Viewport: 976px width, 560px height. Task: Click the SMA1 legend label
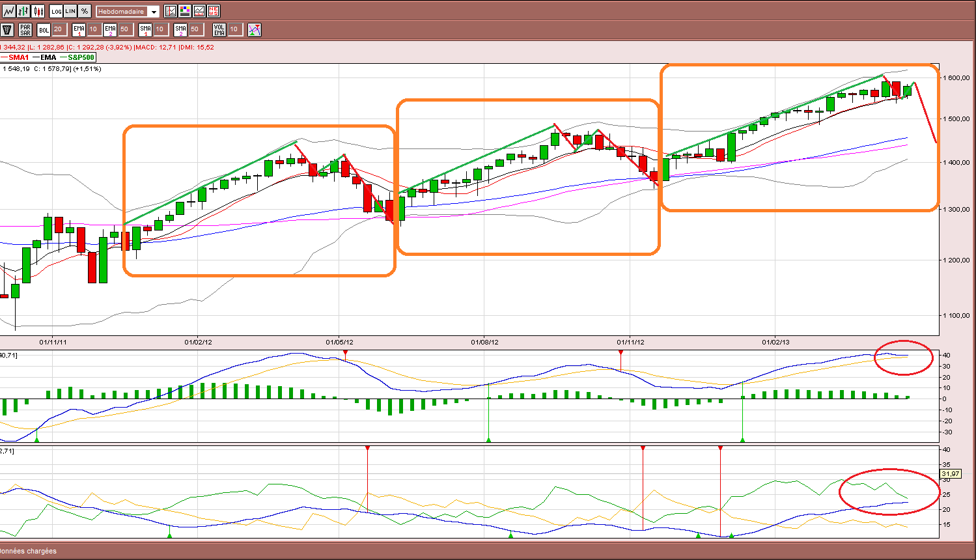click(19, 57)
